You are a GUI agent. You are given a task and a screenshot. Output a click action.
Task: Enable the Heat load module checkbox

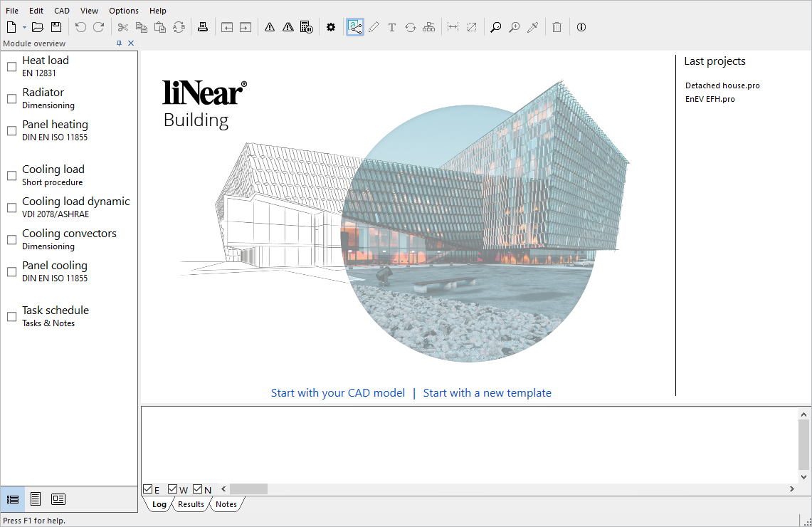11,66
